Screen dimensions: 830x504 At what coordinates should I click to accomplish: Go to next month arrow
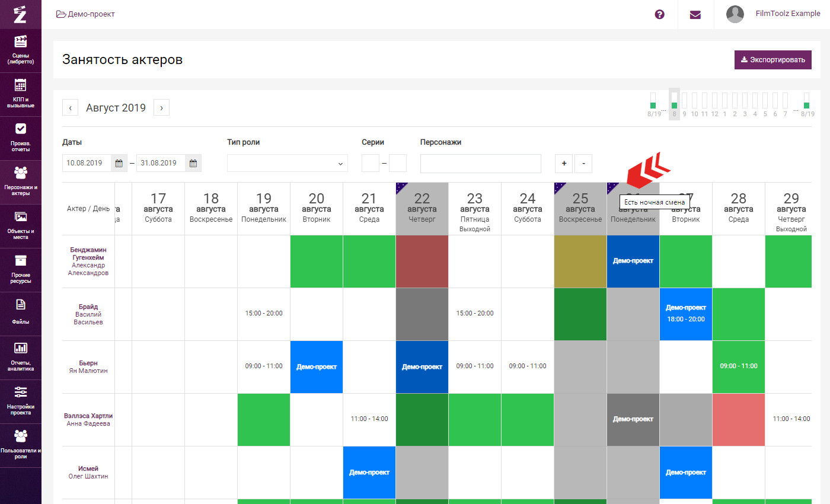[161, 108]
